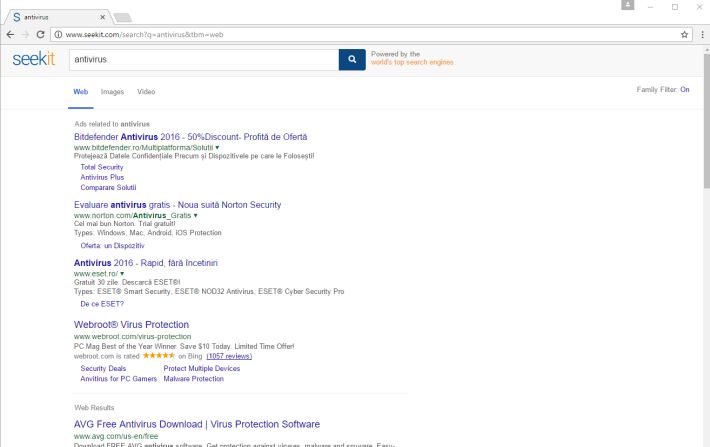Open a new tab button

(122, 18)
